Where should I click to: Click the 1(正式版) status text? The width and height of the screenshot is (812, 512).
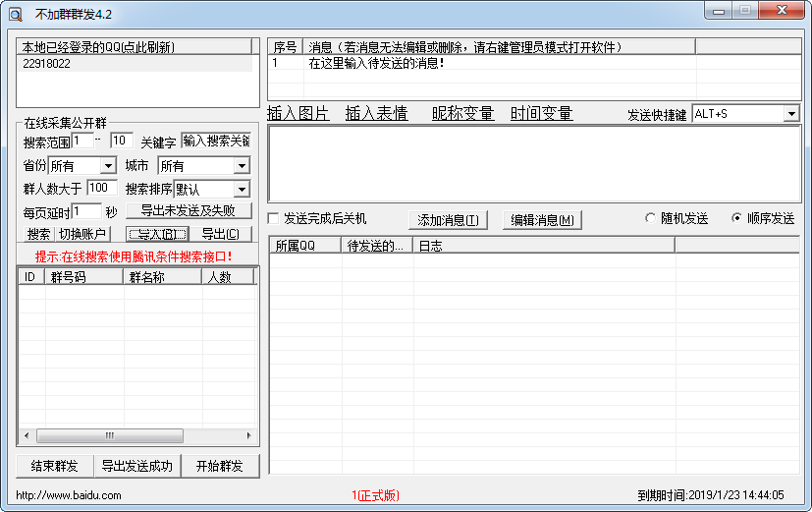(375, 495)
